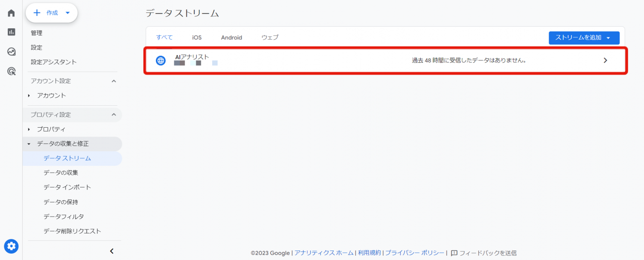Switch to the iOS tab
Image resolution: width=644 pixels, height=260 pixels.
point(196,37)
